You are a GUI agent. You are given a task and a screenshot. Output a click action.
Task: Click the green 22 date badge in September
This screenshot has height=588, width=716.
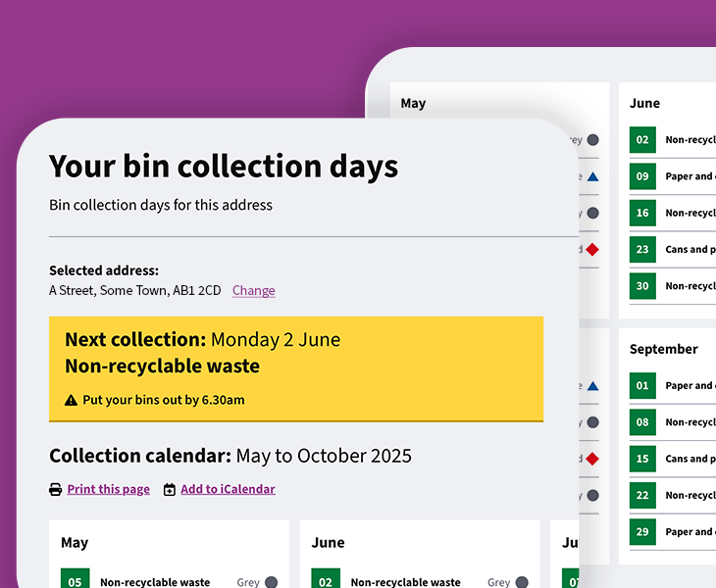point(642,495)
